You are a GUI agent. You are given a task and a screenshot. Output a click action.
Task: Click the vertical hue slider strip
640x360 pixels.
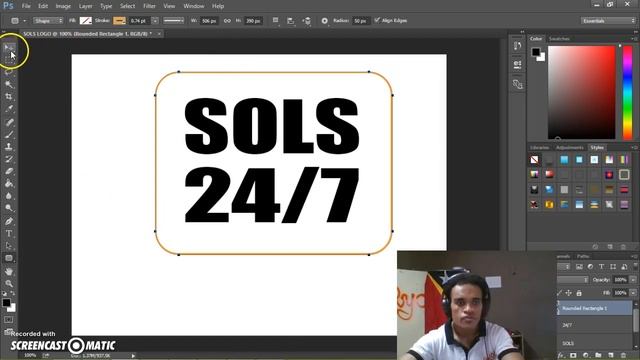pyautogui.click(x=627, y=93)
